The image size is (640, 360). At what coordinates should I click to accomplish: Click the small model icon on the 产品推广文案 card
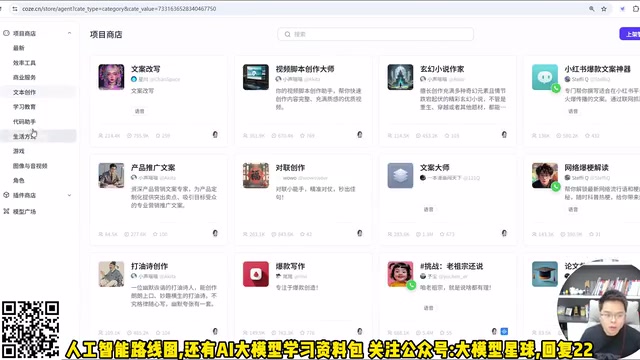coord(215,233)
